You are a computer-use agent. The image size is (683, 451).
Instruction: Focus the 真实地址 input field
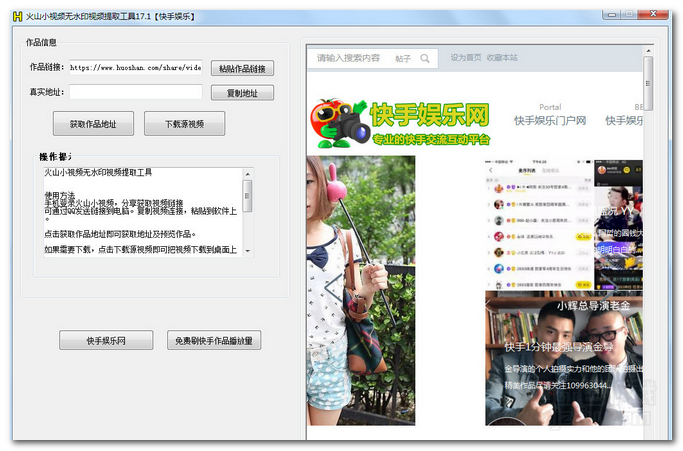(x=135, y=92)
